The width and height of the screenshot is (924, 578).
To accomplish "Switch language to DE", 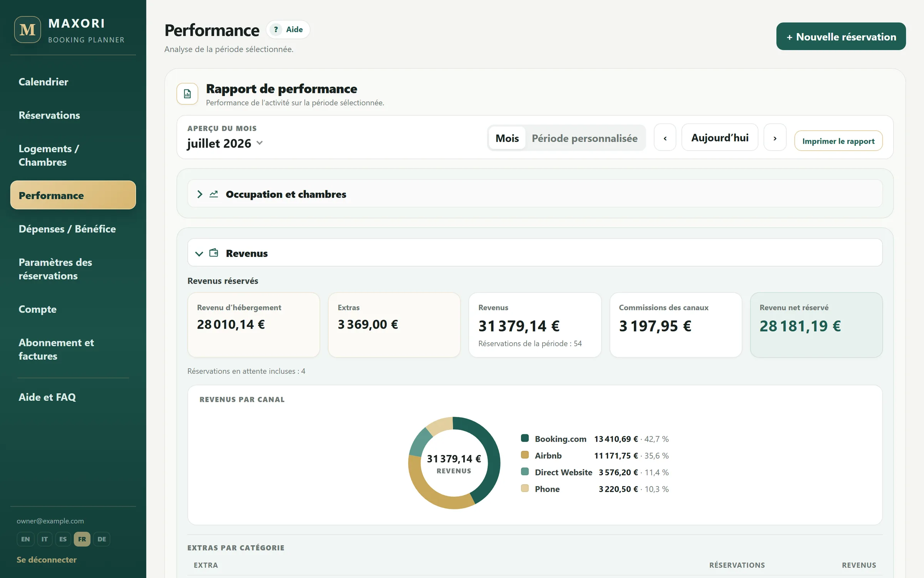I will point(102,539).
